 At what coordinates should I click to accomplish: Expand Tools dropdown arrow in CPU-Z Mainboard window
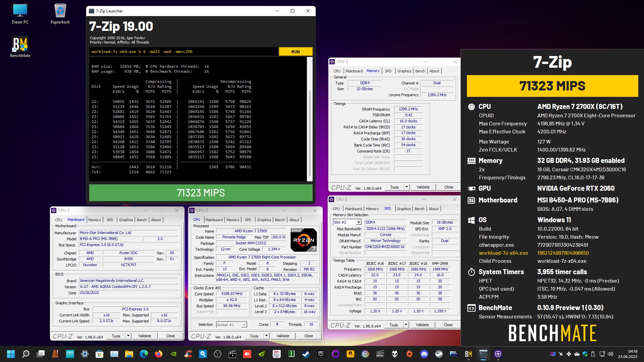(x=128, y=336)
